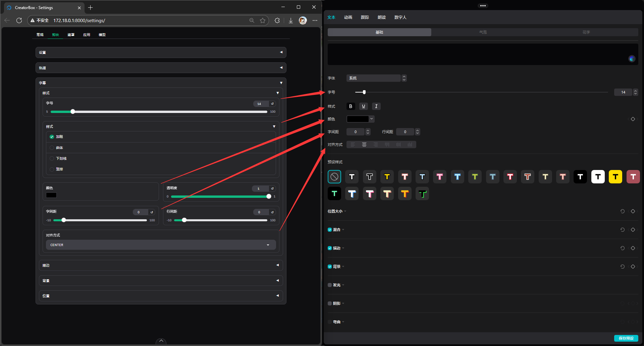Switch to the 应用 apps tab
Screen dimensions: 644x346
(87, 35)
